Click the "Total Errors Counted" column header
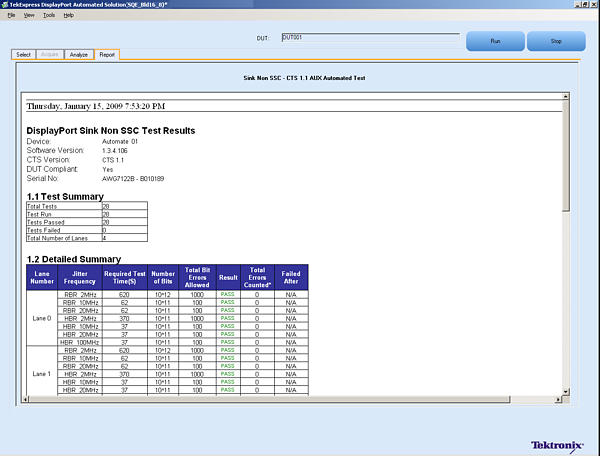Screen dimensions: 600x456 [x=257, y=277]
